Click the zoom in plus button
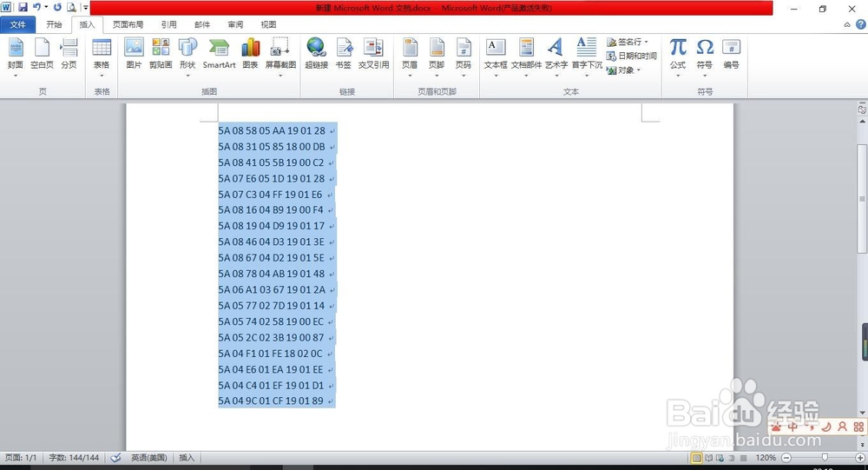This screenshot has width=868, height=470. click(860, 458)
